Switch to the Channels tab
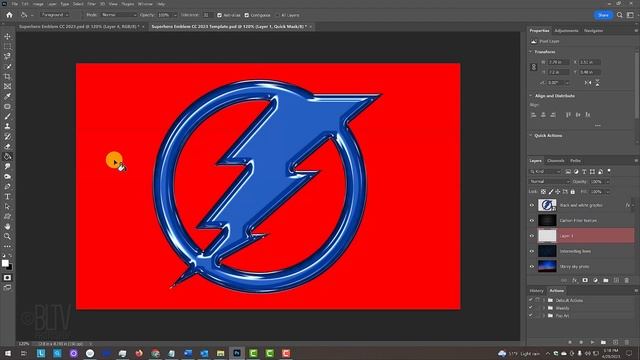 click(556, 161)
